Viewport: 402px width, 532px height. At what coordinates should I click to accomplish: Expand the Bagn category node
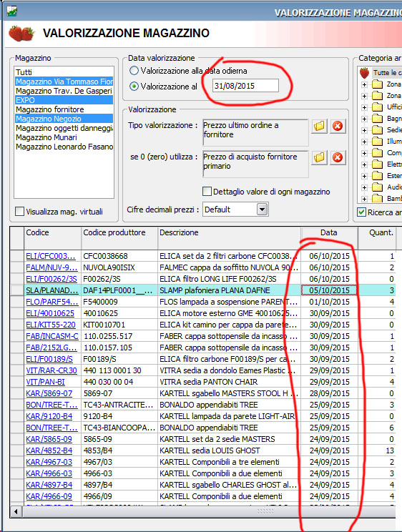(x=364, y=119)
